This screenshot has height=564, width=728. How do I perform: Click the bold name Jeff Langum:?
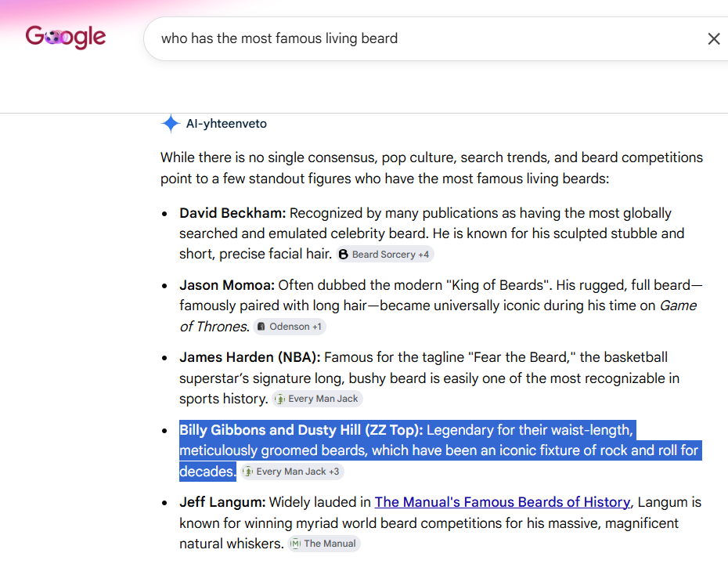coord(222,502)
